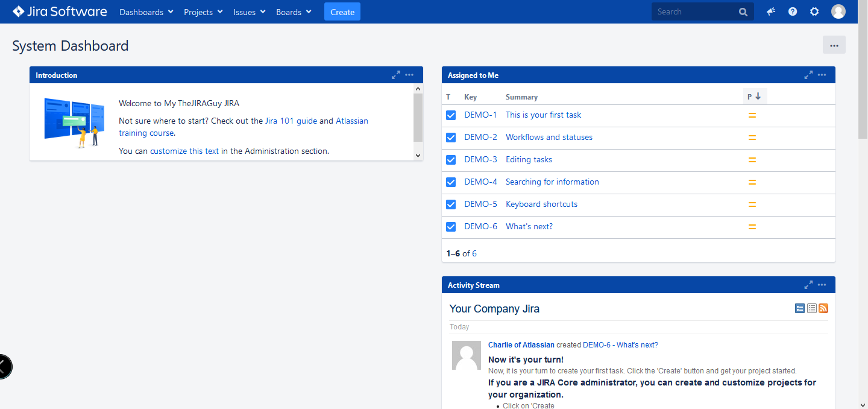
Task: Switch Activity Stream to plain list view
Action: 811,308
